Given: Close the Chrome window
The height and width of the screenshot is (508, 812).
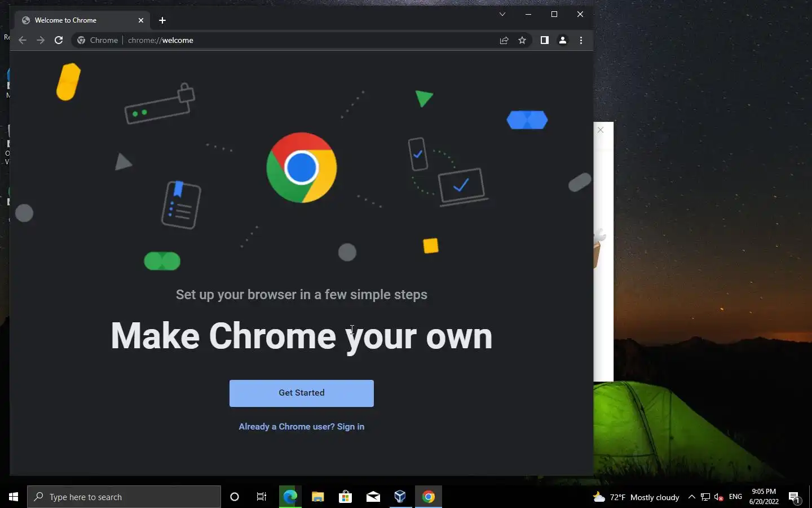Looking at the screenshot, I should coord(580,14).
